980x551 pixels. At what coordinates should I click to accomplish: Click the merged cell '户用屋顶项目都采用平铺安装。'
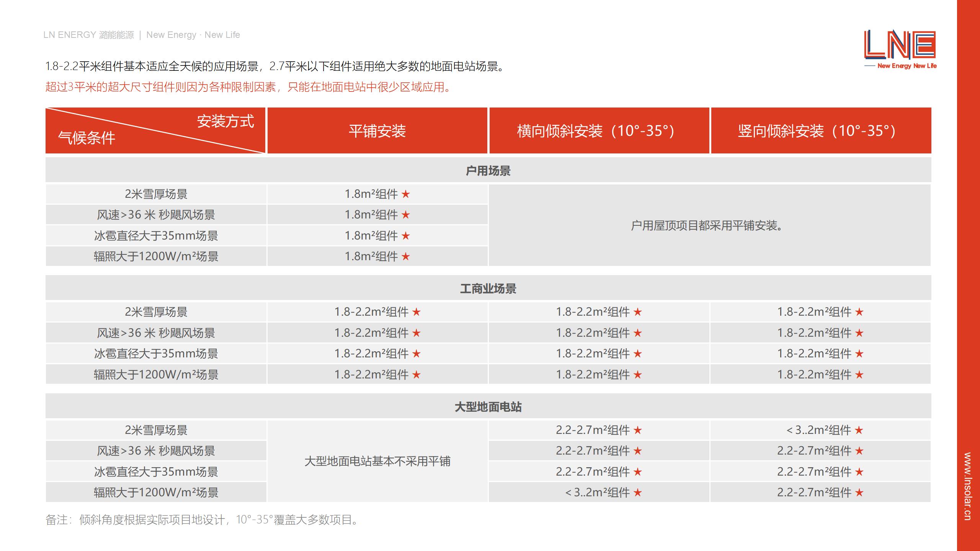(x=709, y=225)
